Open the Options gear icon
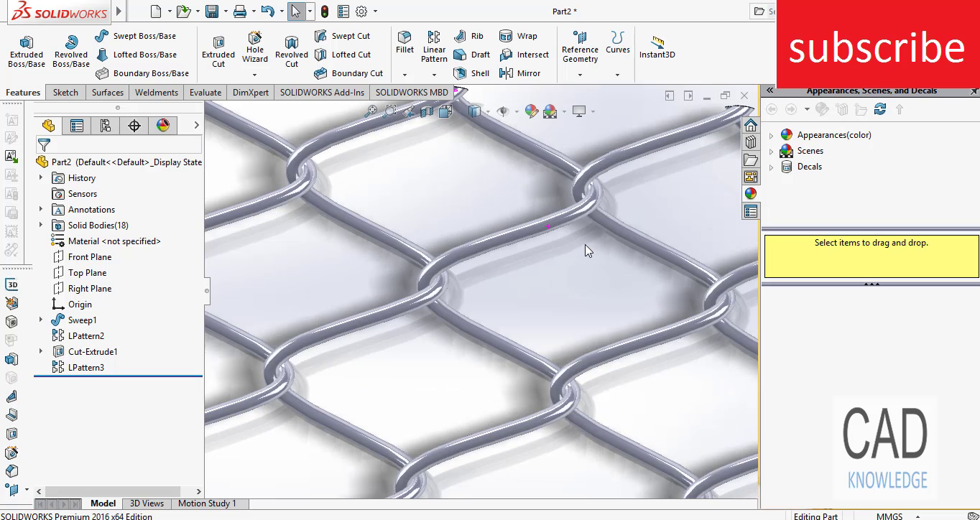This screenshot has height=520, width=980. pos(361,11)
